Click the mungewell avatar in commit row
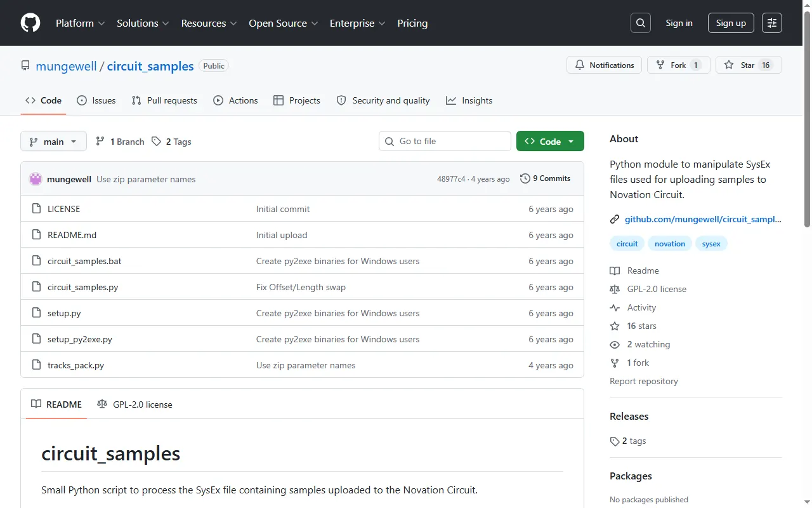The height and width of the screenshot is (508, 812). click(36, 179)
